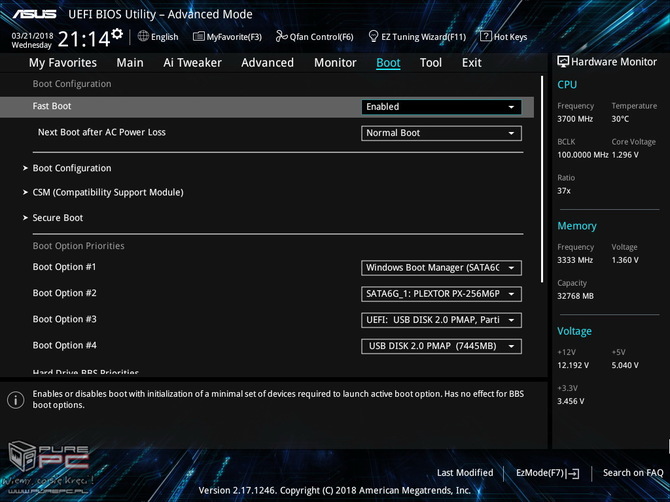Change language via English button
The image size is (670, 502).
coord(165,37)
